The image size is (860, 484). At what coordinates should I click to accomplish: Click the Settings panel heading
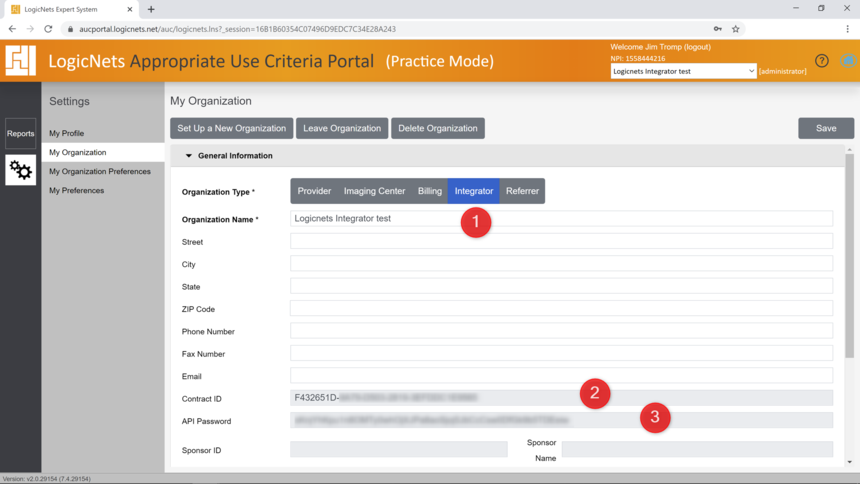[69, 102]
